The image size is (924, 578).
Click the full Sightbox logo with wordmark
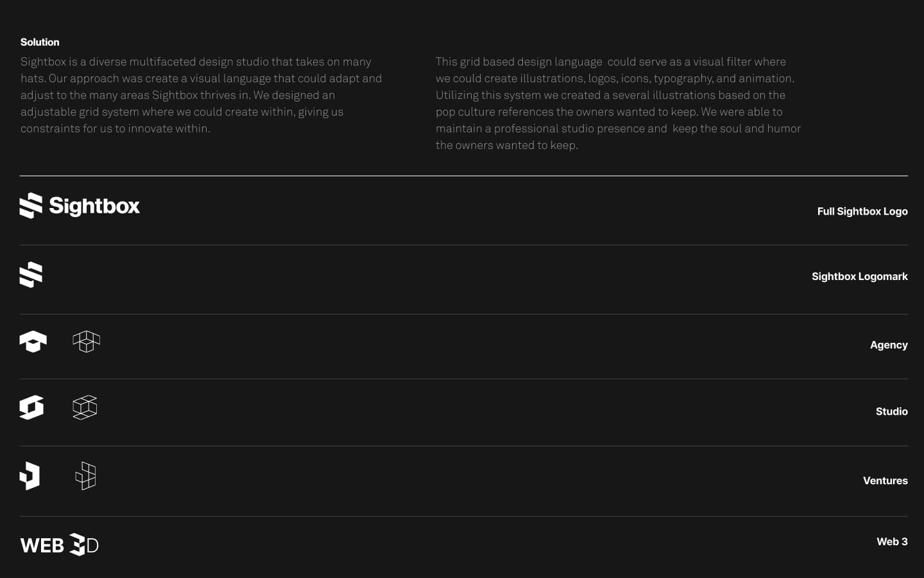[x=80, y=206]
